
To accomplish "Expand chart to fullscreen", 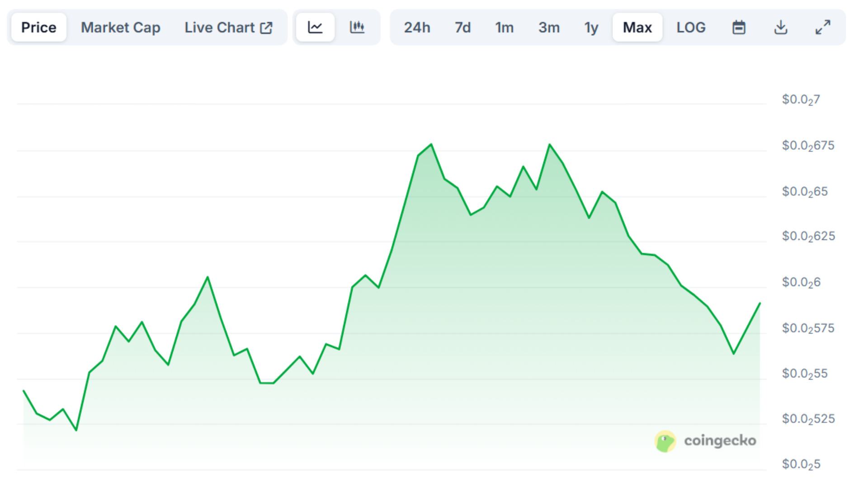I will 823,28.
